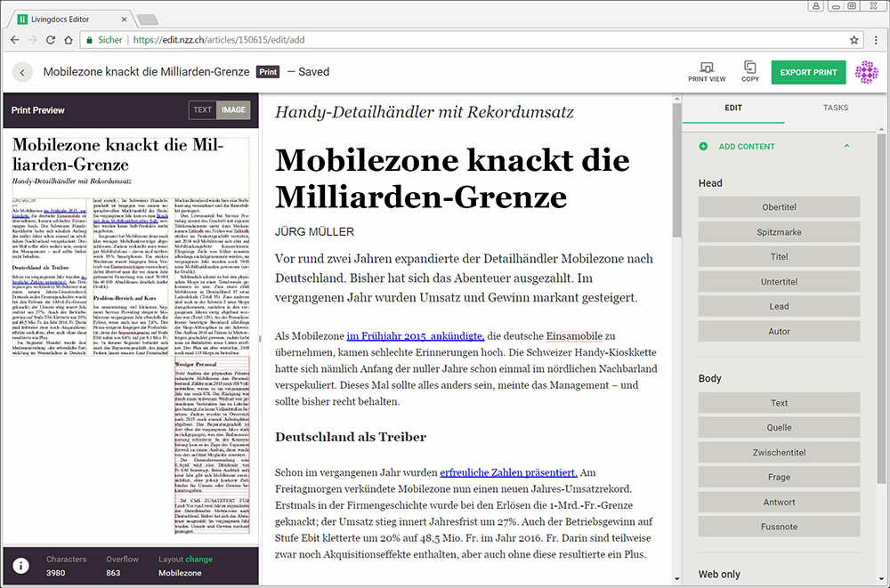890x588 pixels.
Task: Click the Overflow value 863
Action: pos(113,573)
